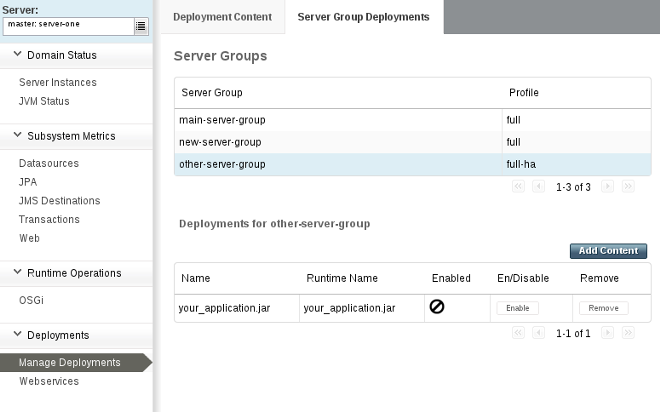
Task: Go to first page in Server Groups pager
Action: tap(518, 186)
